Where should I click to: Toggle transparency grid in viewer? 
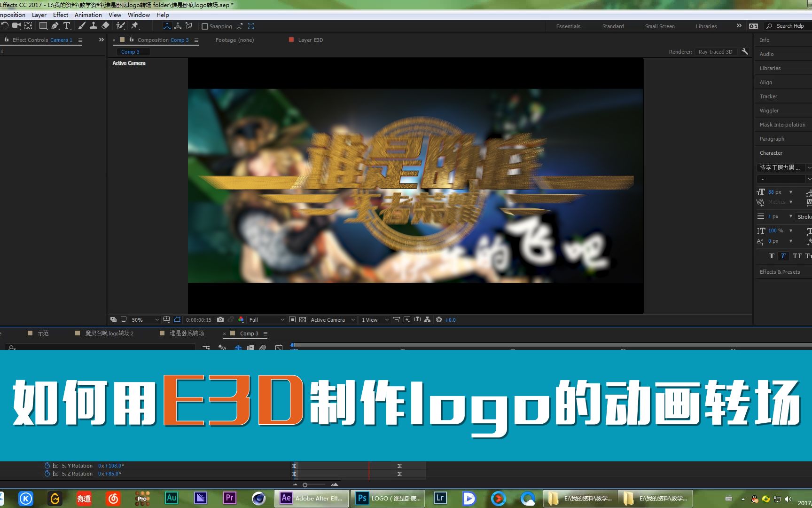pos(303,319)
